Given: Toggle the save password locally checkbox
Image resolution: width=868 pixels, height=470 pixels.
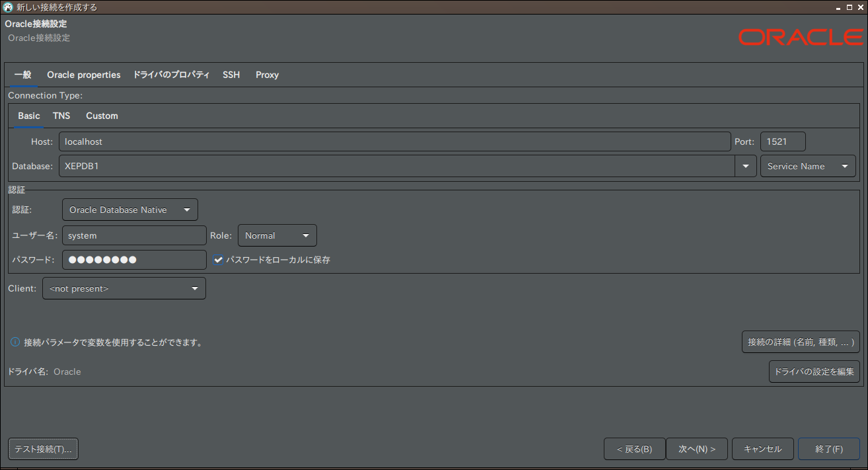Looking at the screenshot, I should coord(218,260).
